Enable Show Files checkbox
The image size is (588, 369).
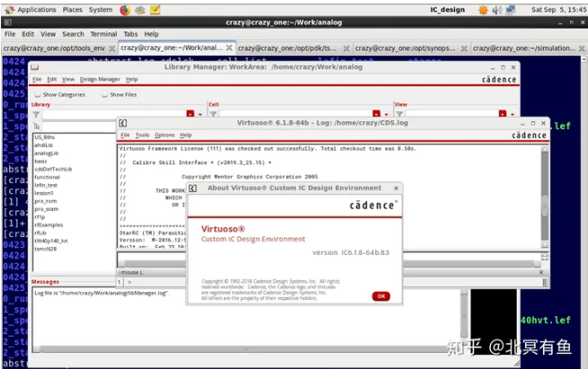point(105,94)
